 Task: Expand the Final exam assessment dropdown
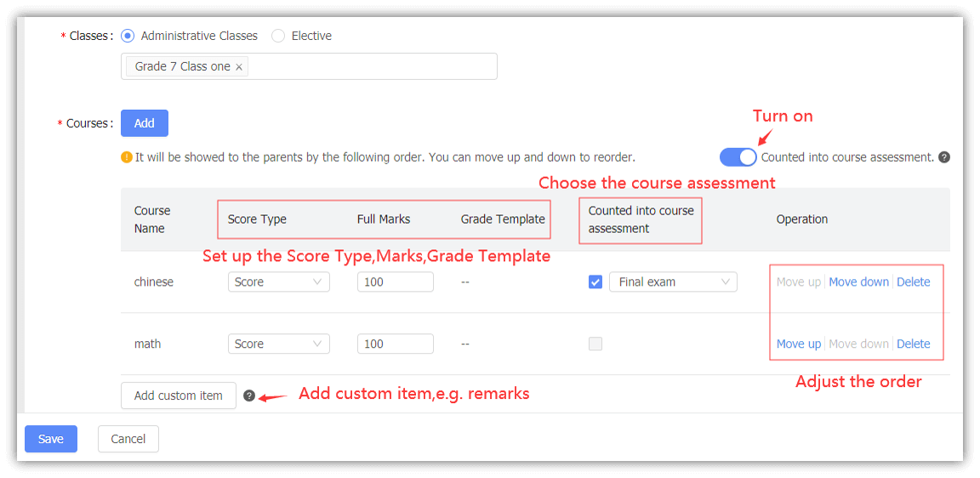pos(673,282)
